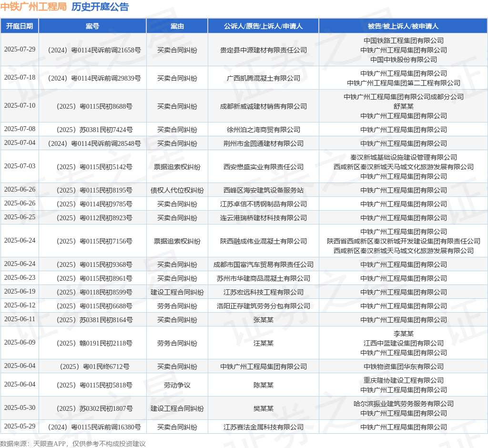Select plaintiff 连云港瑞桥建材科技有限公司
The height and width of the screenshot is (448, 488).
[263, 218]
